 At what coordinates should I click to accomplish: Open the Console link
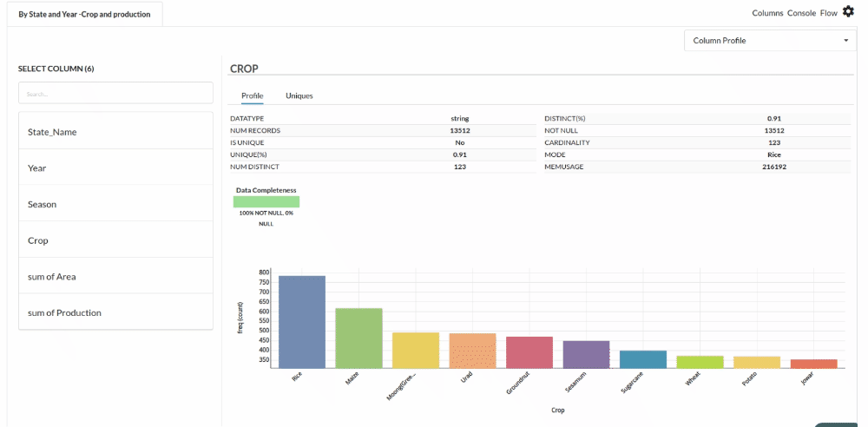tap(801, 13)
